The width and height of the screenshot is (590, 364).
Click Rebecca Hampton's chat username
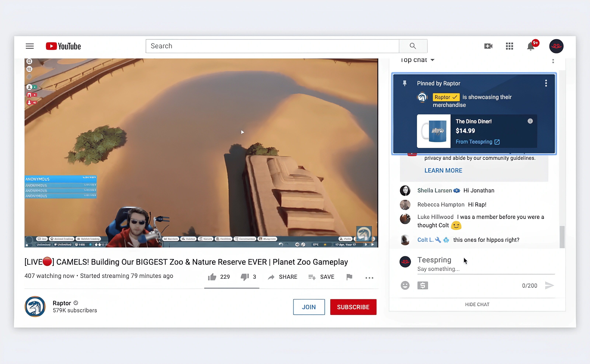(x=441, y=205)
